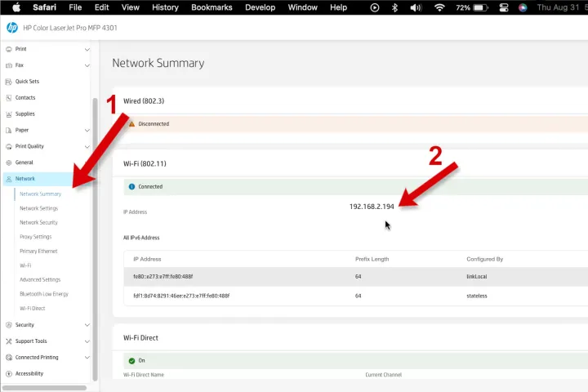Click the Wi-Fi menu bar icon

click(x=439, y=7)
